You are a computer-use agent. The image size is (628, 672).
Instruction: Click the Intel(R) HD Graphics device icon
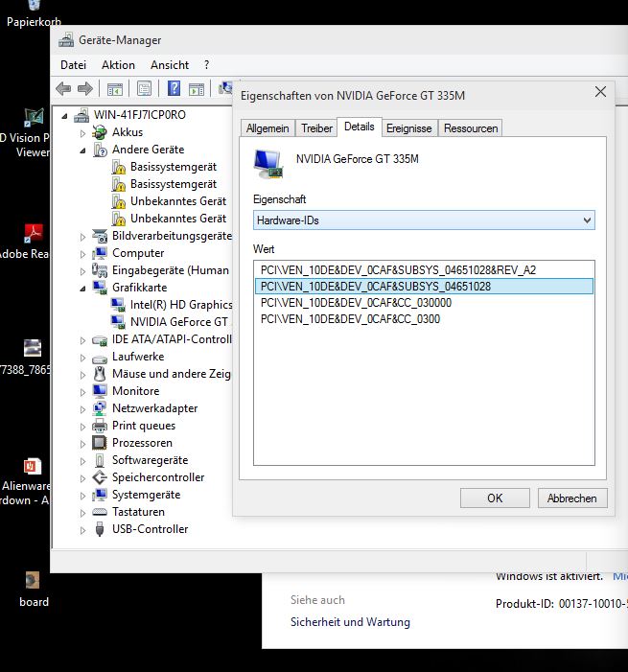tap(118, 305)
